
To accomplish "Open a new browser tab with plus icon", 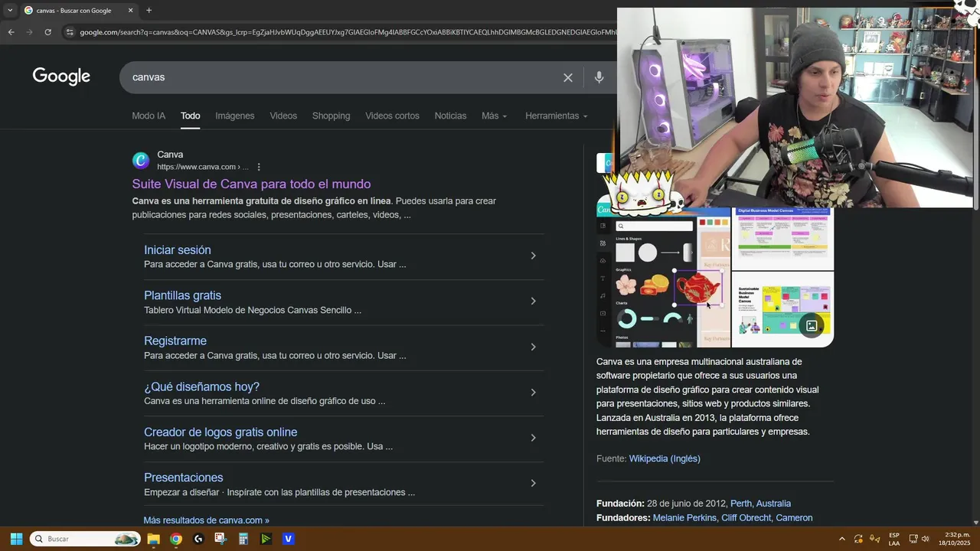I will [x=149, y=11].
